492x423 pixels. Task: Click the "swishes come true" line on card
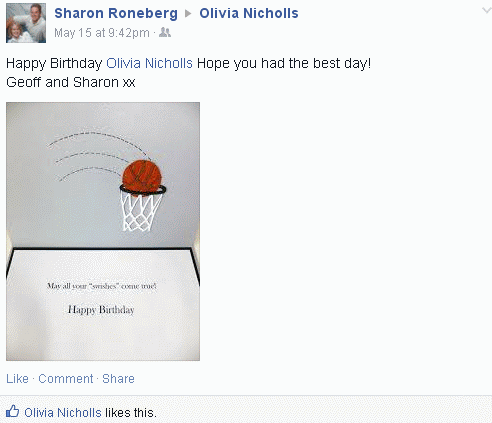pyautogui.click(x=101, y=286)
